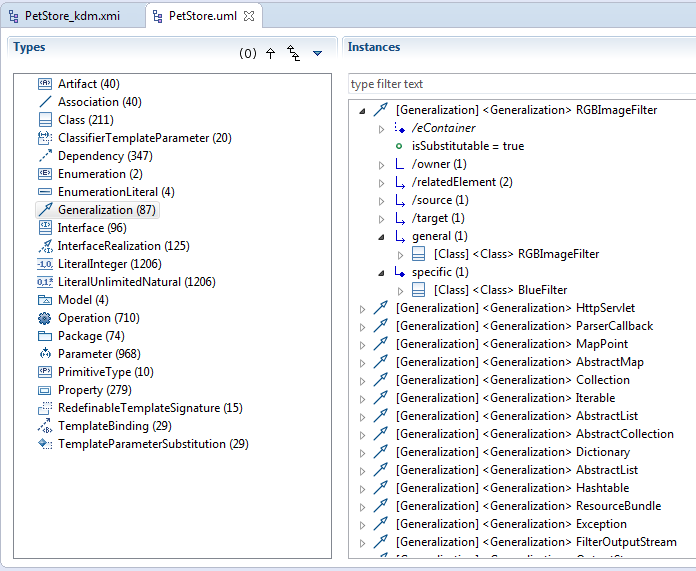Screen dimensions: 696x571
Task: Click the arrow icon beside HttpServlet
Action: click(x=380, y=308)
